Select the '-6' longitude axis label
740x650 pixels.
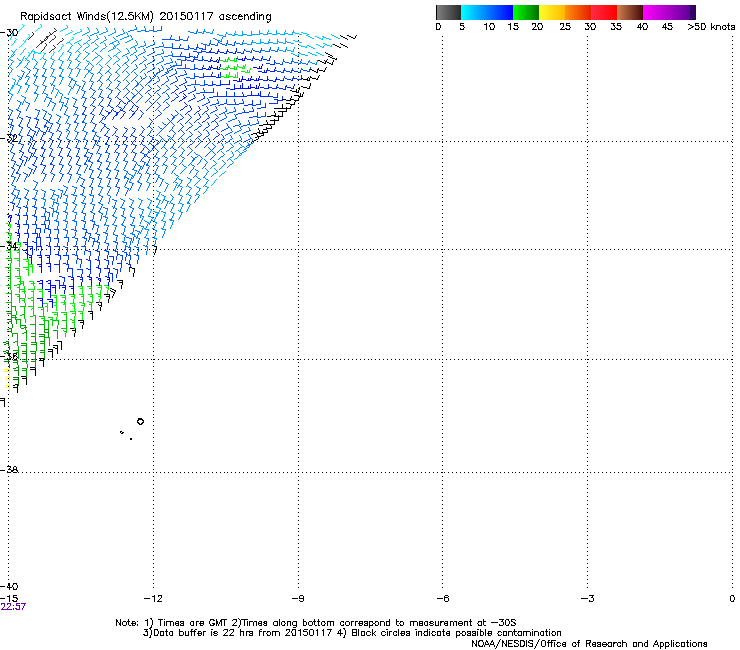click(x=442, y=599)
